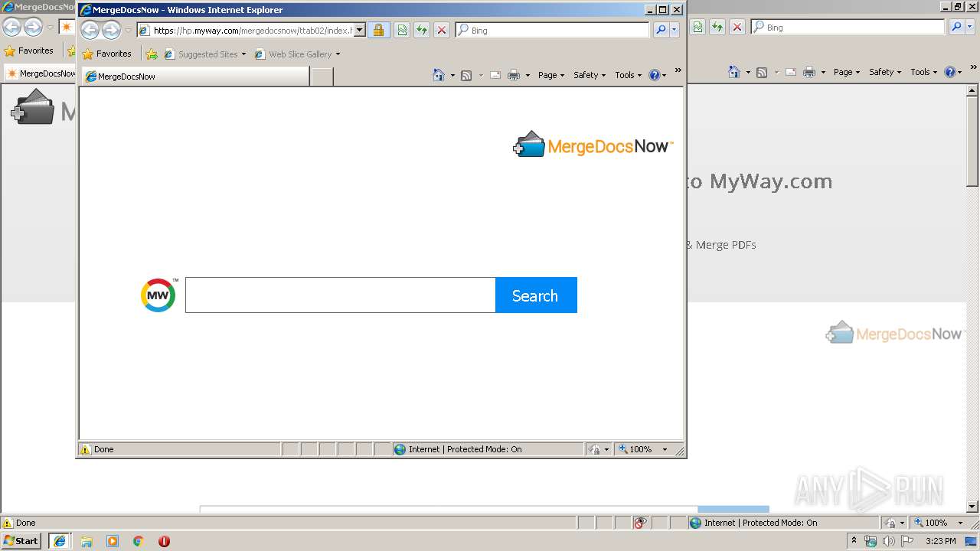This screenshot has height=551, width=980.
Task: Click the volume speaker icon in system tray
Action: [x=888, y=541]
